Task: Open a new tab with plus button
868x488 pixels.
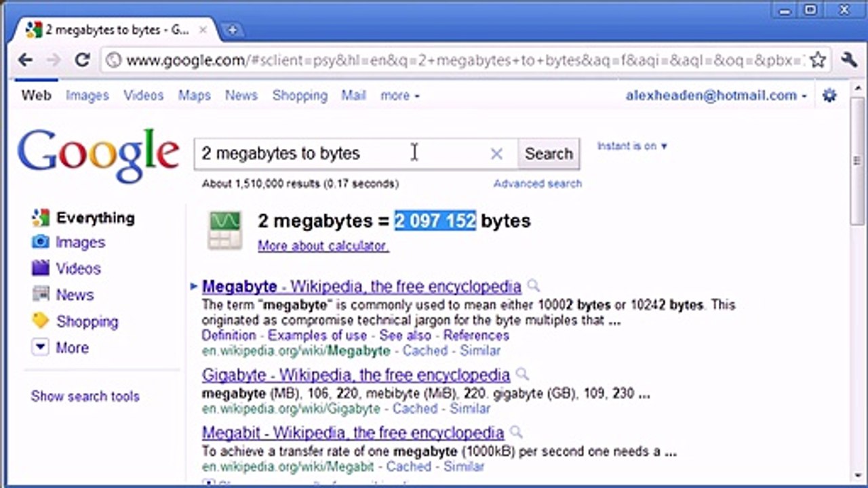Action: click(x=232, y=30)
